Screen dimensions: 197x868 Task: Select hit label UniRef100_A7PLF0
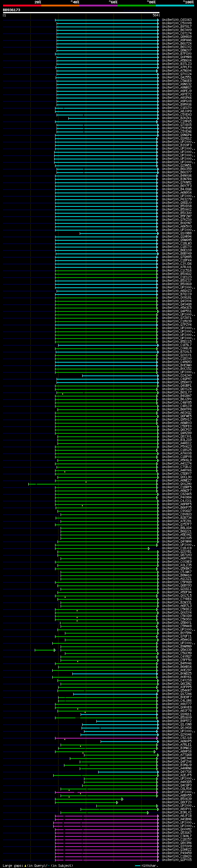[177, 67]
